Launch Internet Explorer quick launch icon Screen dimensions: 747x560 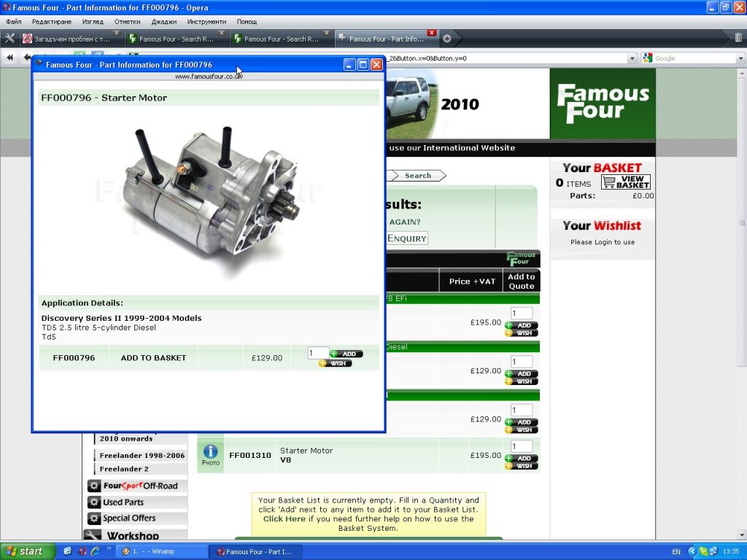(x=96, y=551)
